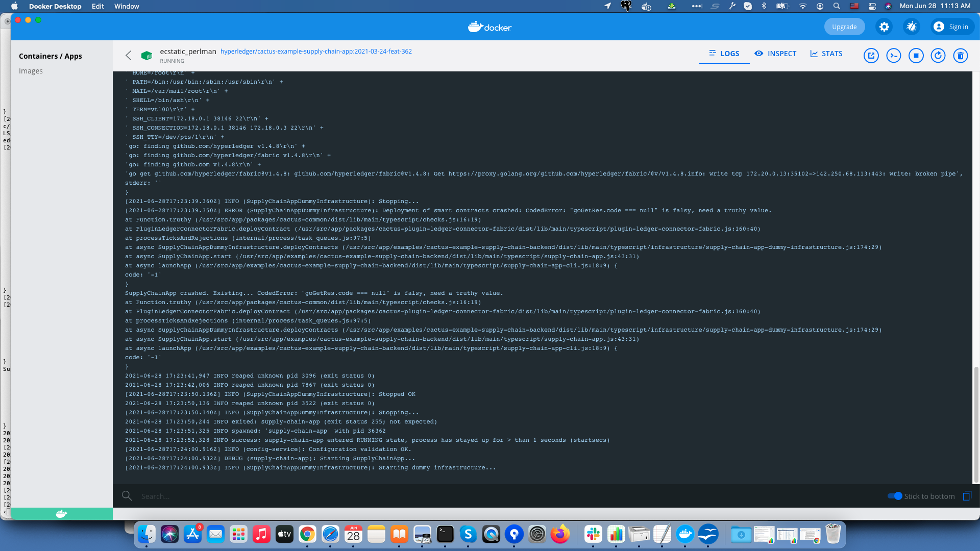Click the whale troubleshoot icon
Image resolution: width=980 pixels, height=551 pixels.
point(912,27)
